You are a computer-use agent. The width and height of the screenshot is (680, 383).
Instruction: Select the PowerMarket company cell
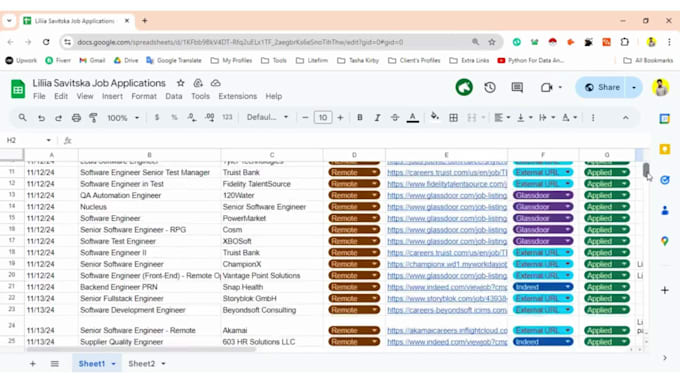(x=272, y=218)
